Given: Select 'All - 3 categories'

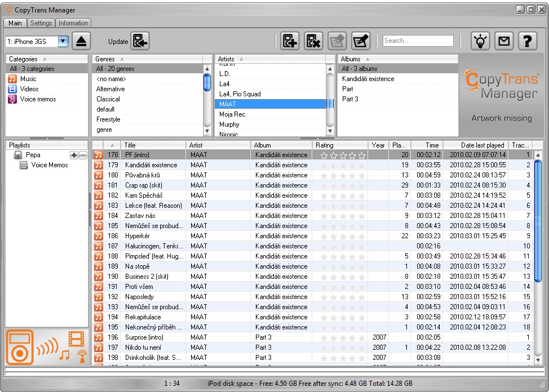Looking at the screenshot, I should click(47, 69).
